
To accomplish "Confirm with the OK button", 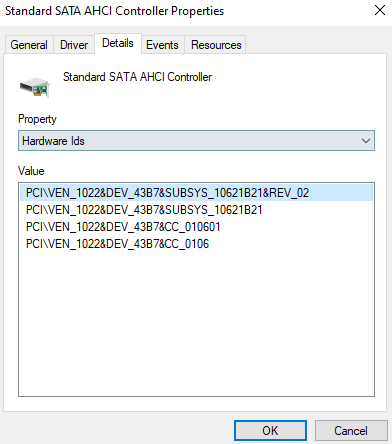I will tap(270, 430).
